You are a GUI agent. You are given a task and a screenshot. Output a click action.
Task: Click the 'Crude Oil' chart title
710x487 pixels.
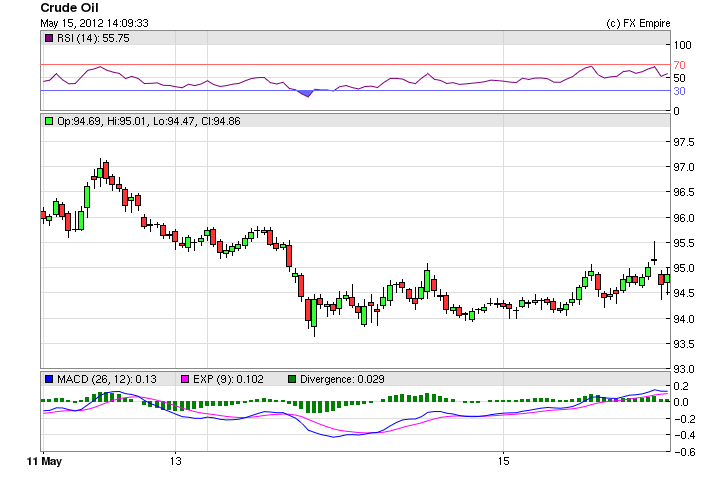coord(69,8)
